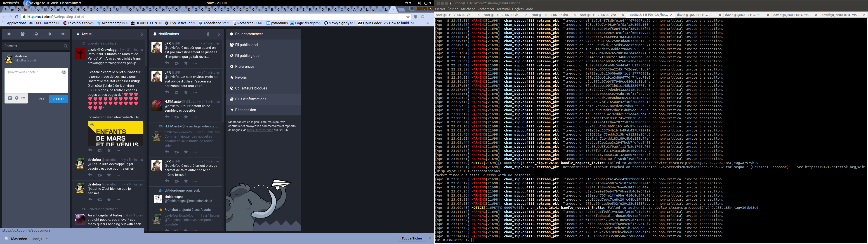The width and height of the screenshot is (868, 244).
Task: Click 'Modifier le profil' link
Action: click(26, 61)
